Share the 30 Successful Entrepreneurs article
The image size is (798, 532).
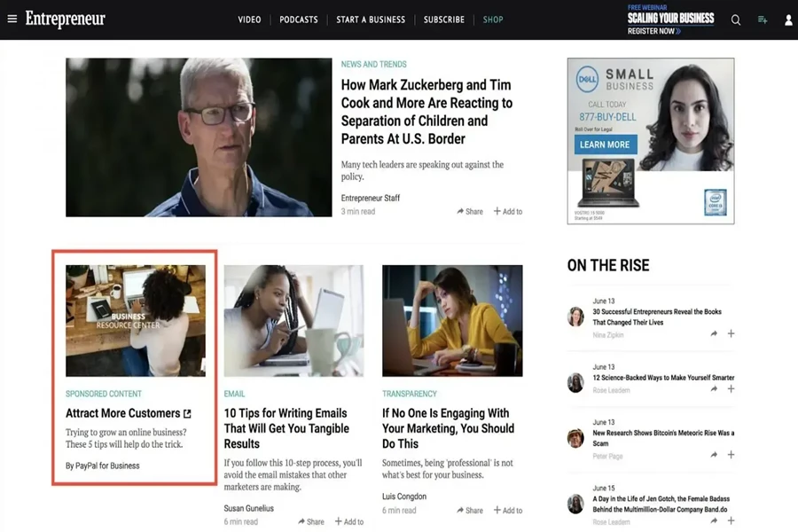(714, 334)
